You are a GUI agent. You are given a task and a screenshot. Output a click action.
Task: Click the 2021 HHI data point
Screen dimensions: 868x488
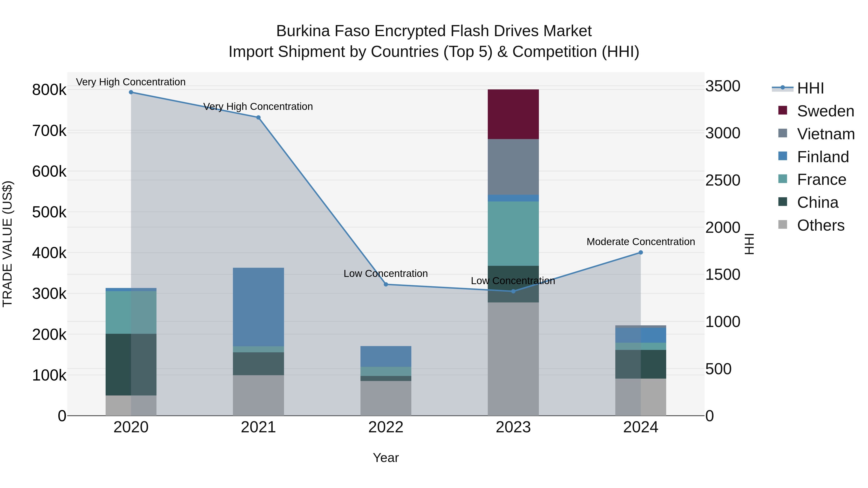tap(258, 118)
